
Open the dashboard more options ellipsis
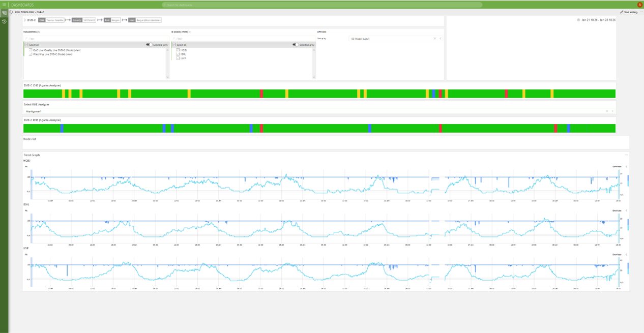(641, 12)
